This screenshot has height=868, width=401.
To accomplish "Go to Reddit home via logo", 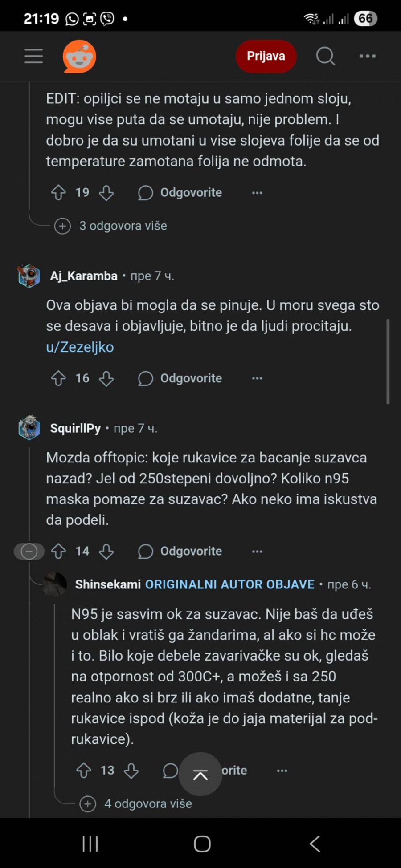I will pos(79,57).
